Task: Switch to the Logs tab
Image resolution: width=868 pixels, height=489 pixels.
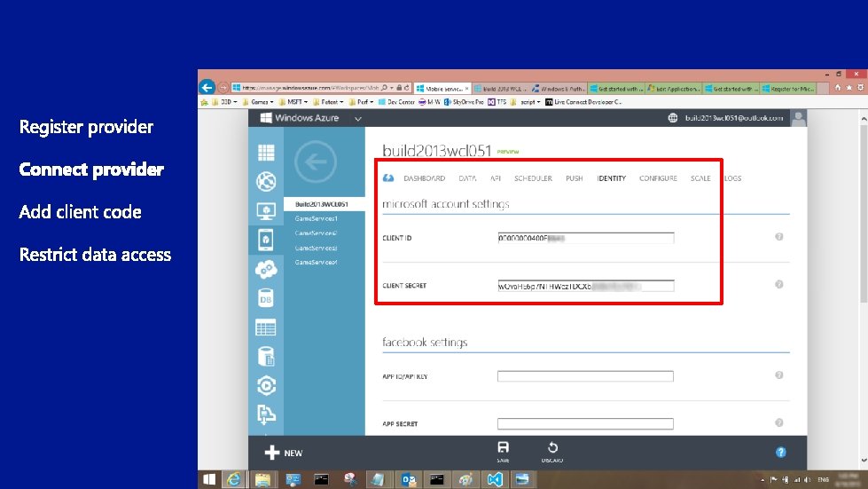Action: [x=733, y=178]
